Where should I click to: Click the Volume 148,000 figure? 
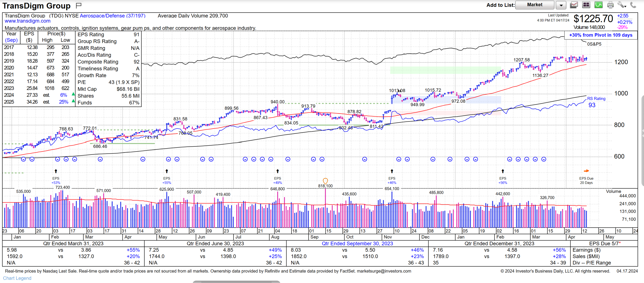point(589,27)
